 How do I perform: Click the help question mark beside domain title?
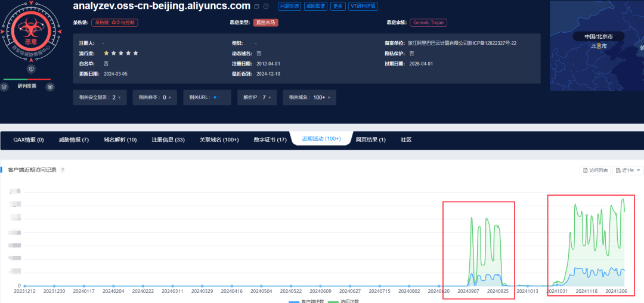pos(265,7)
